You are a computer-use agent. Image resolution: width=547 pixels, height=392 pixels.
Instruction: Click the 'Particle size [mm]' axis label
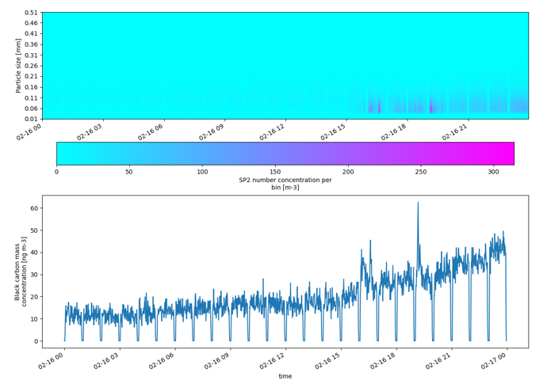pyautogui.click(x=18, y=66)
